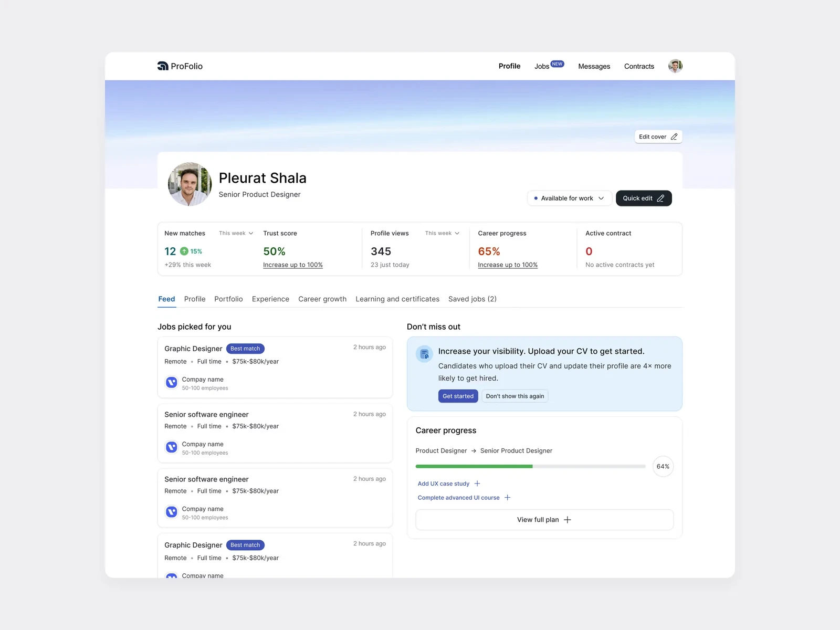Click pencil icon on Quick edit button
This screenshot has height=630, width=840.
click(660, 198)
